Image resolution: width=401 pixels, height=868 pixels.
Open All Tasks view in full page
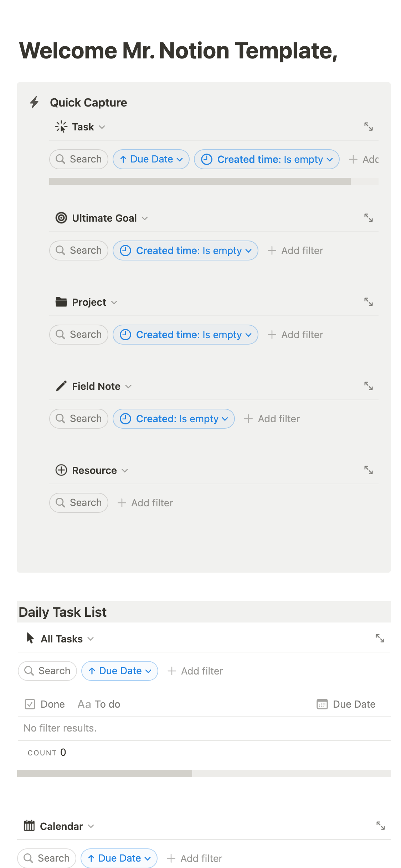pos(380,639)
